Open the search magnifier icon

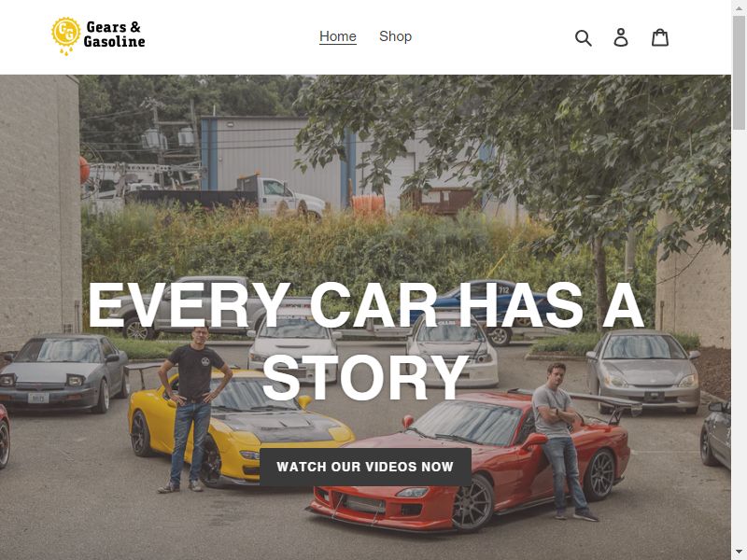pyautogui.click(x=583, y=37)
